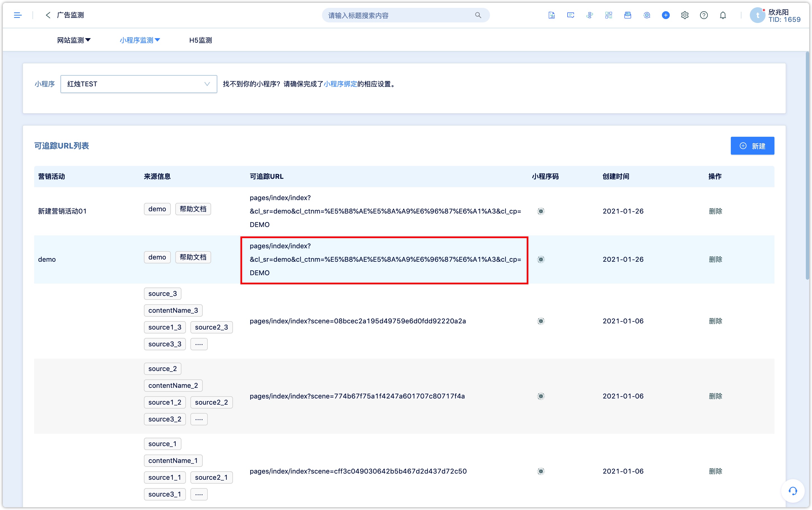
Task: Open the mail envelope icon in the top bar
Action: pos(627,15)
